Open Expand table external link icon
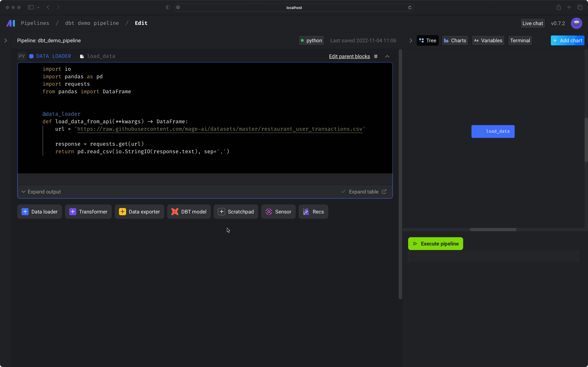 tap(384, 192)
